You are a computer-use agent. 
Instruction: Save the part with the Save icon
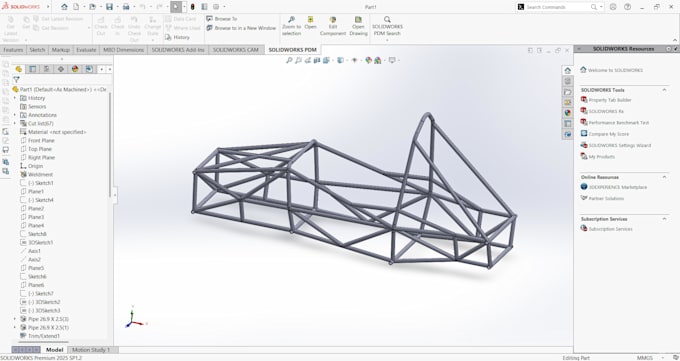(x=109, y=7)
